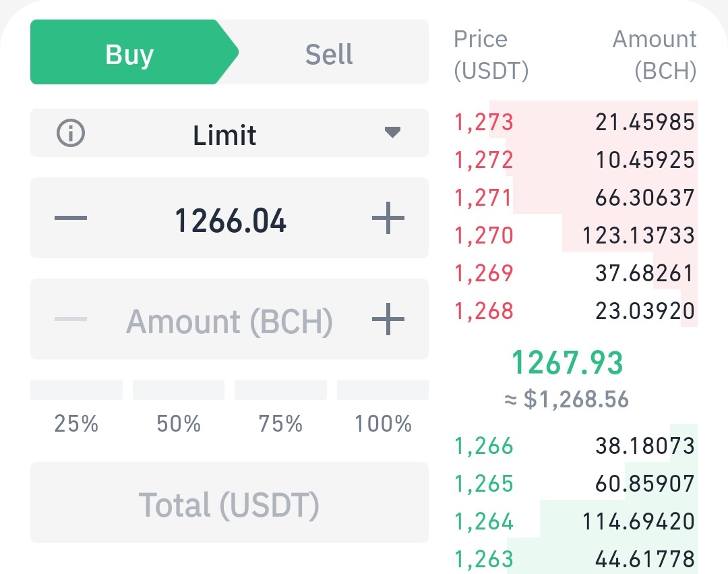The height and width of the screenshot is (574, 728).
Task: Open the Limit order type dropdown arrow
Action: point(393,133)
